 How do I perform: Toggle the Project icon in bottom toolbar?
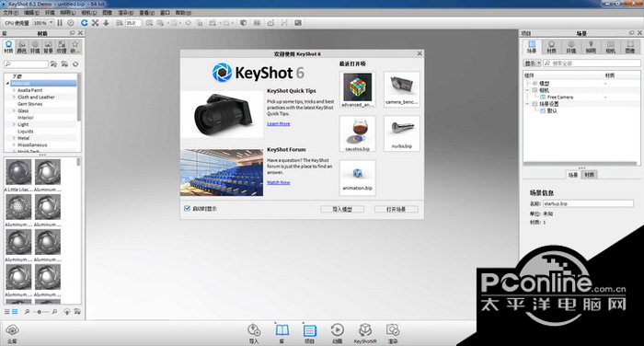coord(309,330)
